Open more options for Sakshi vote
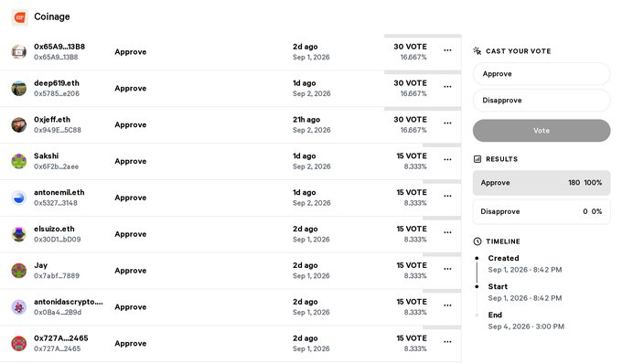 [x=447, y=160]
